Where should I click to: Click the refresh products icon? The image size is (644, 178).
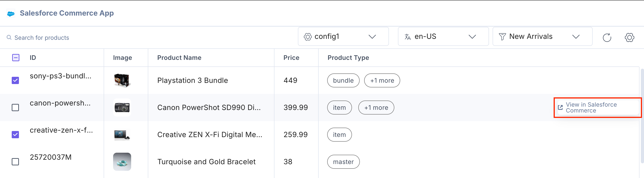click(607, 37)
